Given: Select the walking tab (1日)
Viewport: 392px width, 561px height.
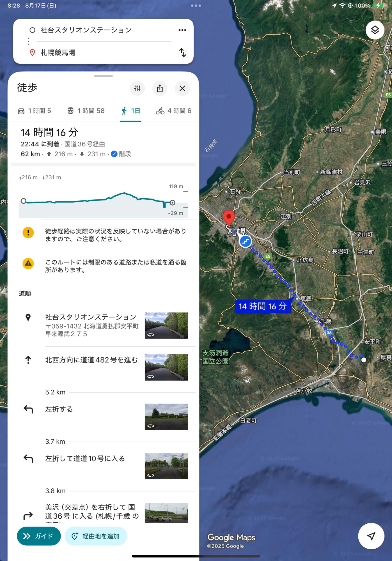Looking at the screenshot, I should (x=130, y=111).
